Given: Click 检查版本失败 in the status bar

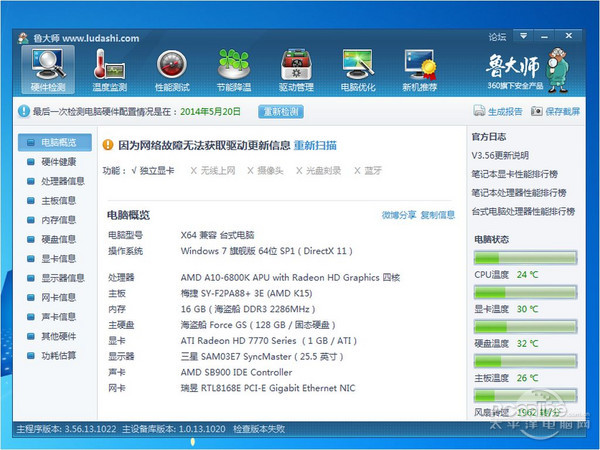Looking at the screenshot, I should click(259, 429).
